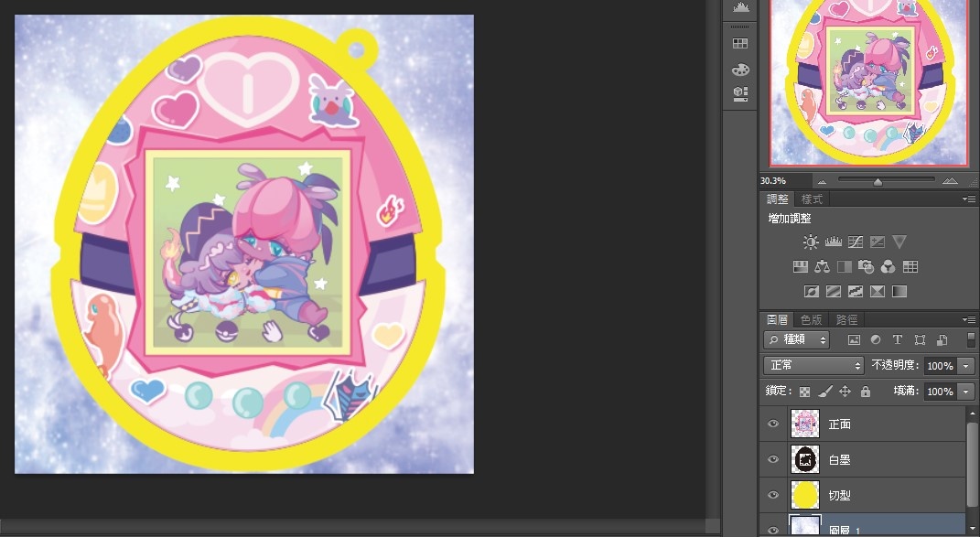Add a Curves adjustment
The width and height of the screenshot is (980, 537).
[855, 242]
